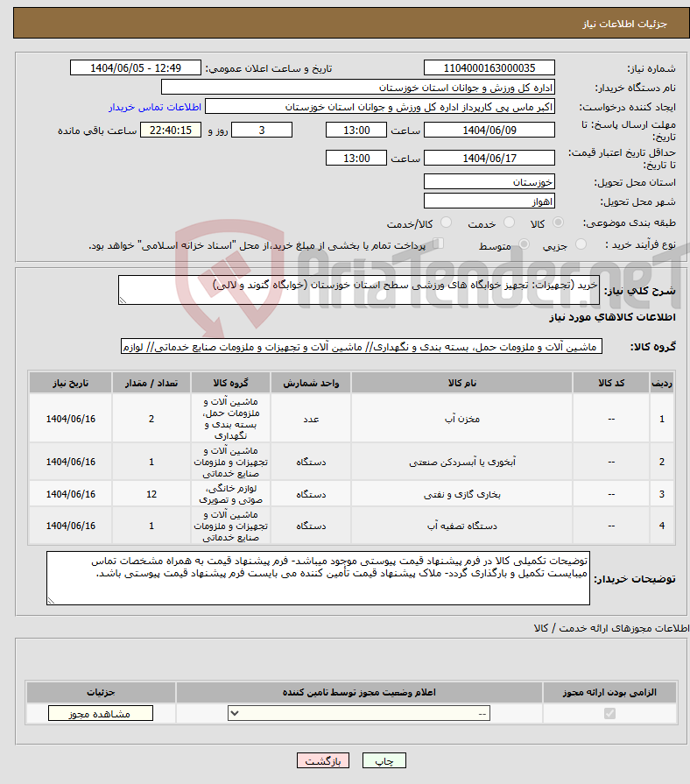This screenshot has width=690, height=784.
Task: Click the مشاهده مجوز button
Action: (101, 714)
